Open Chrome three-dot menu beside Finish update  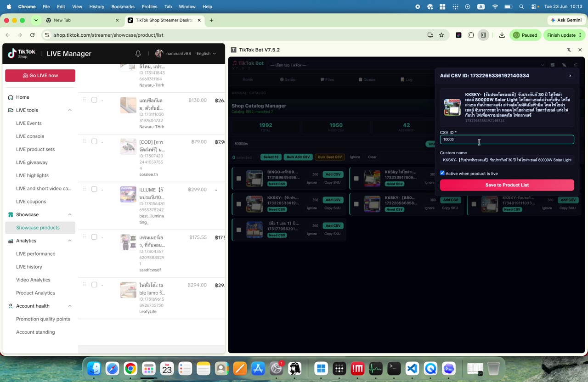point(580,35)
